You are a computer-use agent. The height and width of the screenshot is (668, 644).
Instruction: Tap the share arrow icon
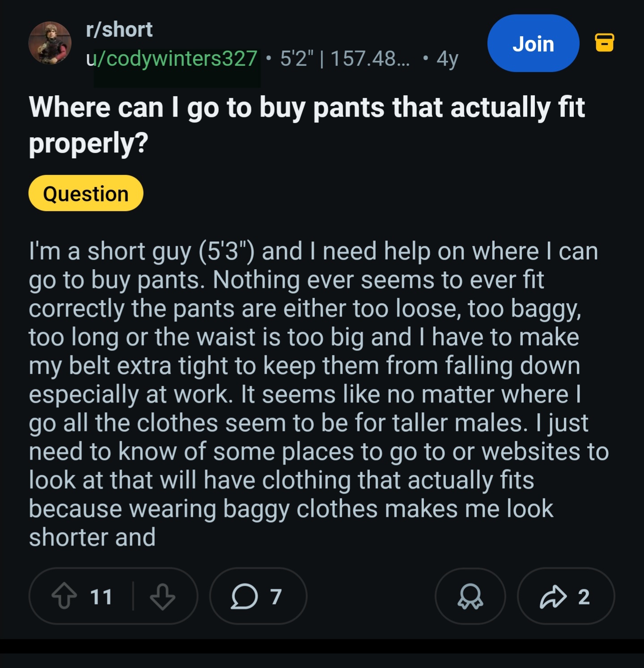[553, 596]
